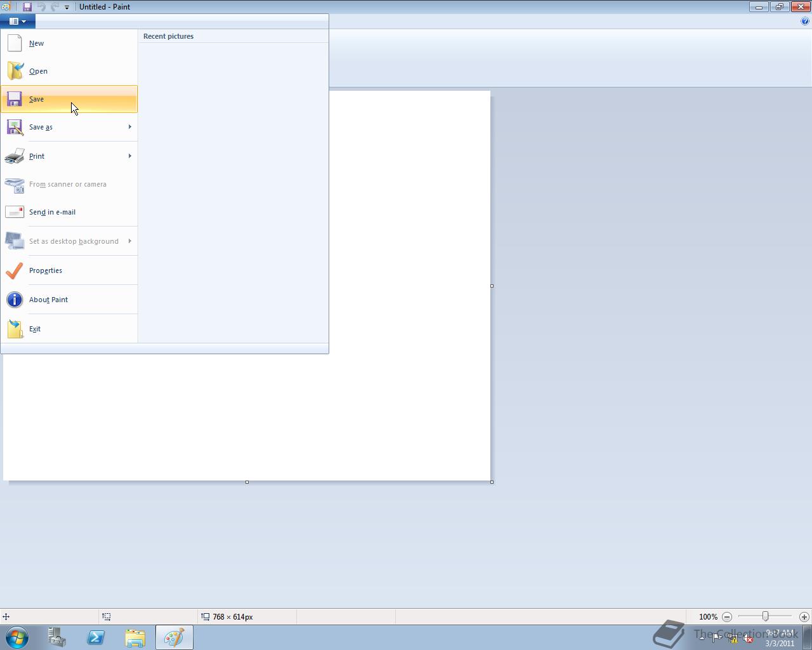812x650 pixels.
Task: Click the About Paint info icon
Action: 15,300
